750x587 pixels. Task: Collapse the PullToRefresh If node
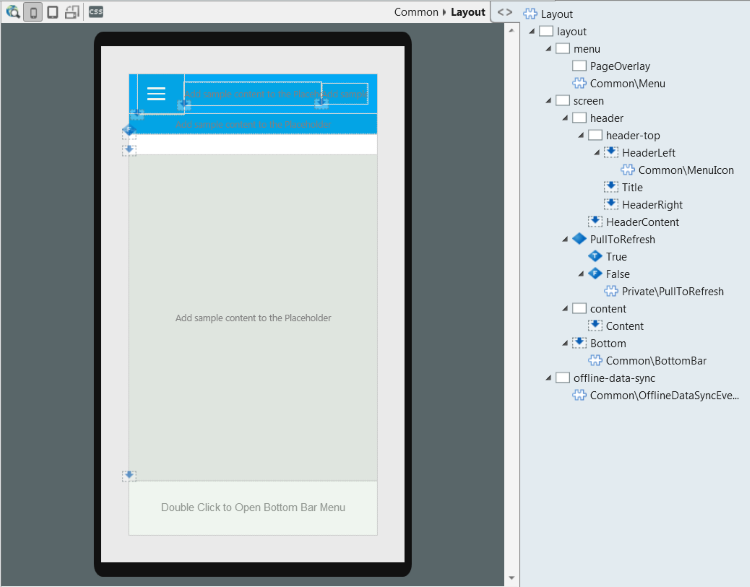click(x=565, y=240)
